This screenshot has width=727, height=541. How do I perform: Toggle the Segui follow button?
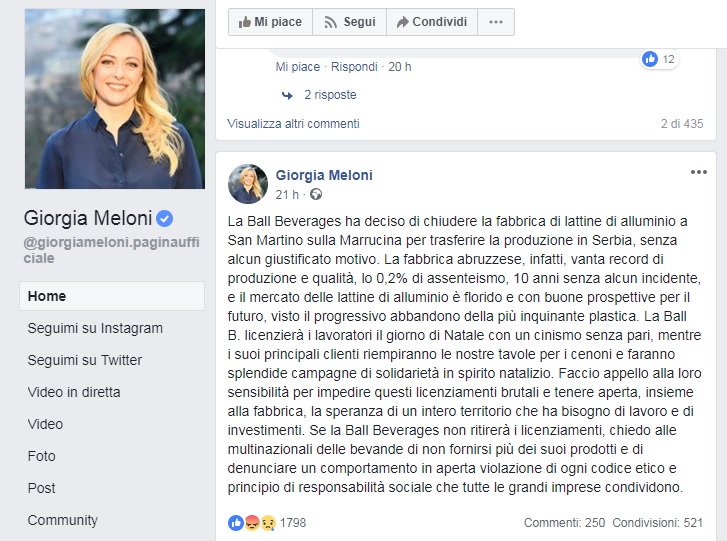[350, 21]
